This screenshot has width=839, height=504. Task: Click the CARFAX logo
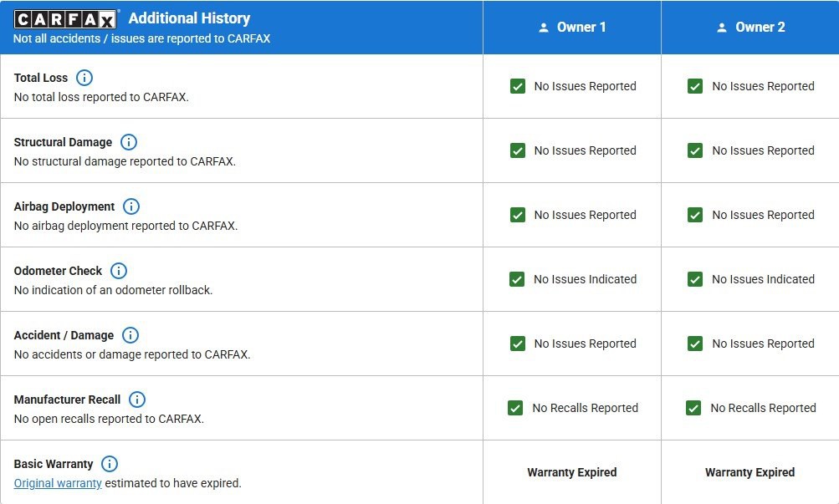point(67,19)
